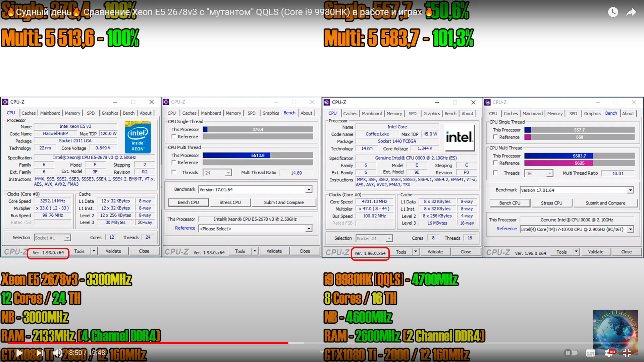
Task: Expand the i7-10700 reference CPU dropdown
Action: click(631, 229)
